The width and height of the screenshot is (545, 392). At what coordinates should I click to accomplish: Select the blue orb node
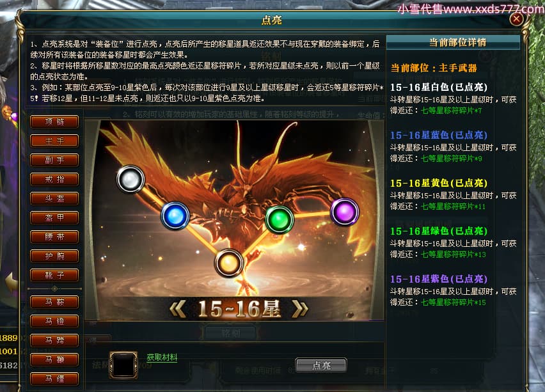[x=175, y=216]
